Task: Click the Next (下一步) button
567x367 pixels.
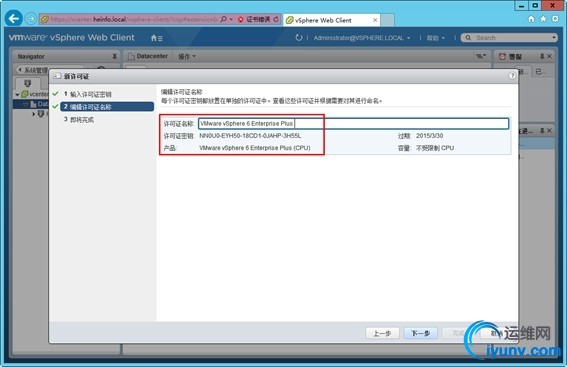Action: point(421,333)
